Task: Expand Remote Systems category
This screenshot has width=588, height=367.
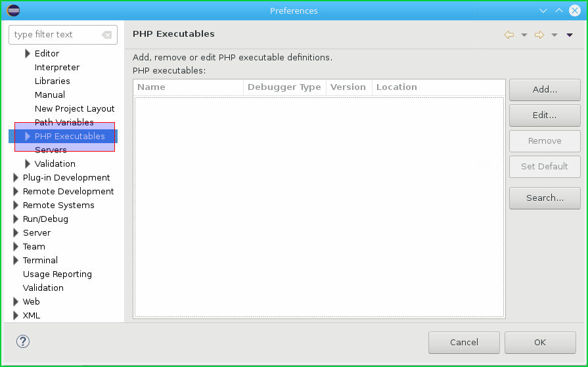Action: 16,205
